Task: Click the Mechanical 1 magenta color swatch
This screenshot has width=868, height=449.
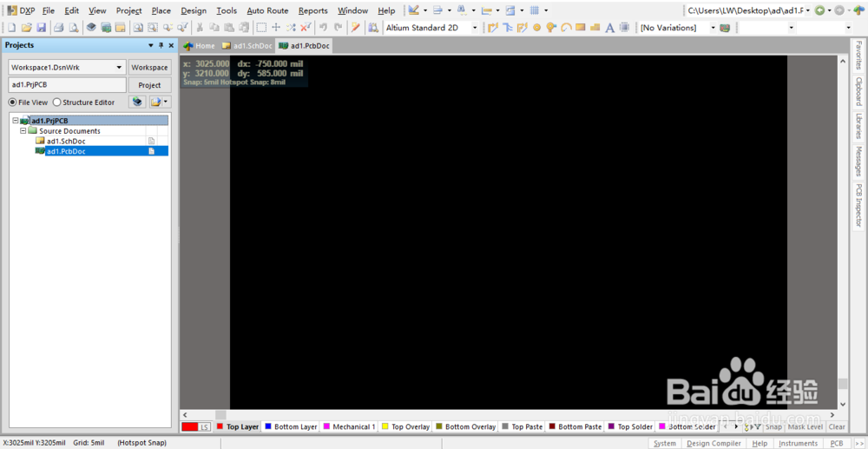Action: pyautogui.click(x=326, y=427)
